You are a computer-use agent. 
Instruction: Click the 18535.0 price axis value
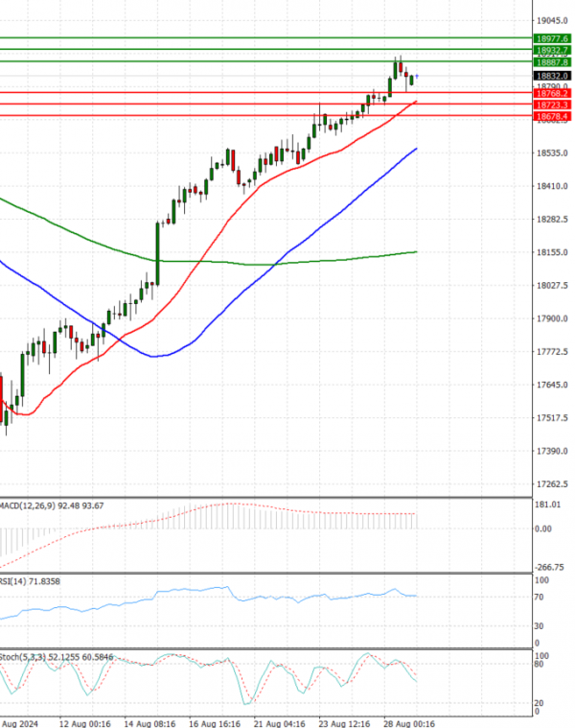(x=552, y=153)
